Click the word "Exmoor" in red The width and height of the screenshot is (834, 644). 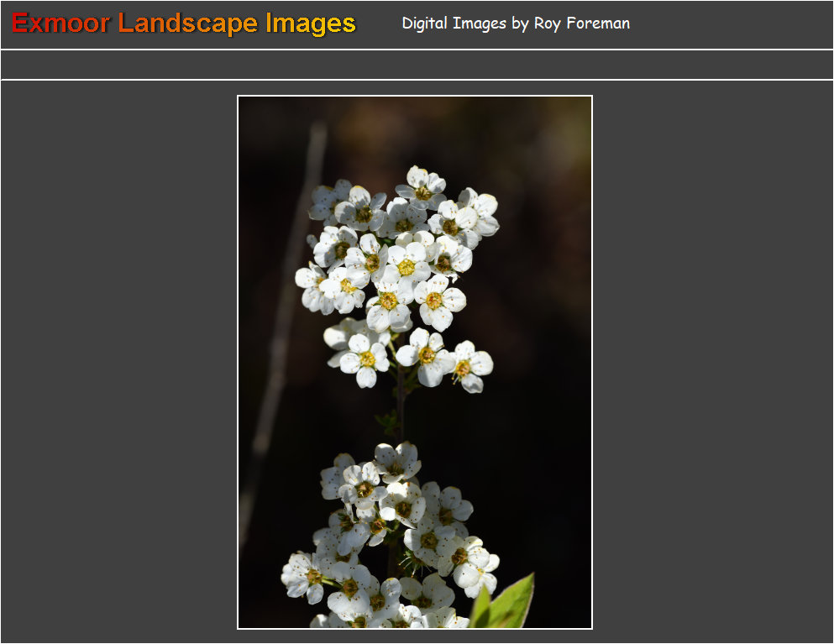pyautogui.click(x=60, y=24)
